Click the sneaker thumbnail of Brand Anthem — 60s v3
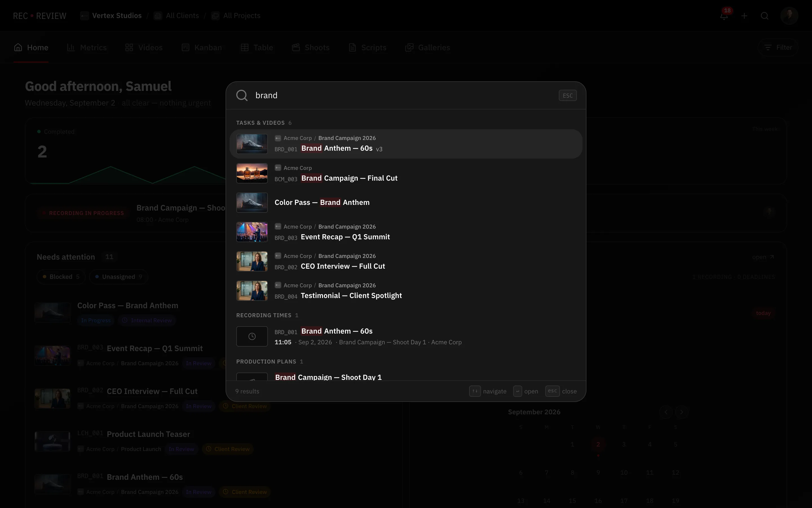The height and width of the screenshot is (508, 812). 252,144
